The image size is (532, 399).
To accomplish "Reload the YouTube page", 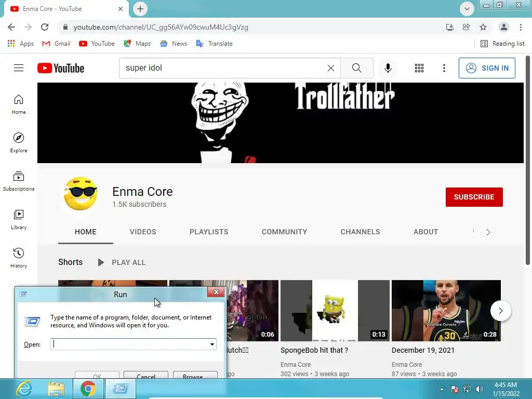I will pos(45,27).
